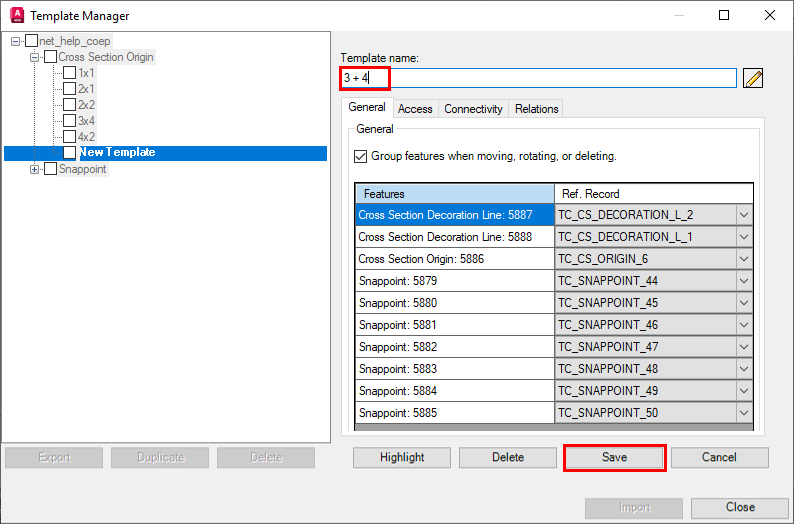Check the 3x4 template checkbox
Screen dimensions: 794x524
69,121
